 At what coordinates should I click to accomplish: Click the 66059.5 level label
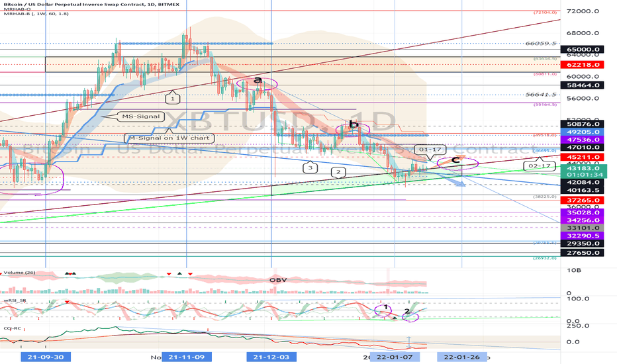540,44
